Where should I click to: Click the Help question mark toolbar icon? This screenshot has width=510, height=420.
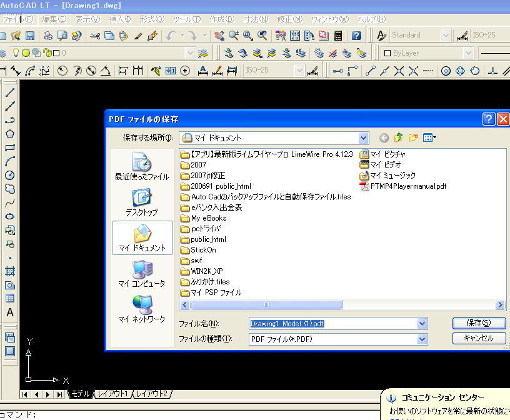pyautogui.click(x=356, y=36)
